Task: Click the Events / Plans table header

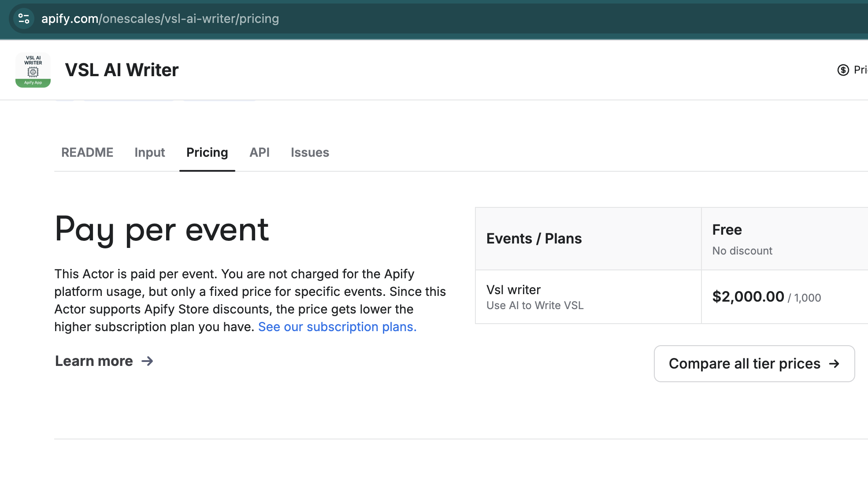Action: click(534, 239)
